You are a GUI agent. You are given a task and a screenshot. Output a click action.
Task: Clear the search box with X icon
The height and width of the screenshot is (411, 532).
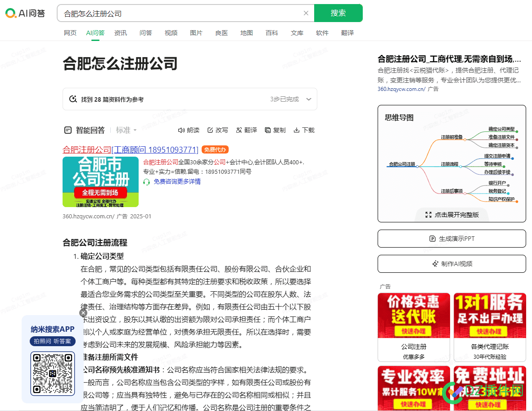306,13
